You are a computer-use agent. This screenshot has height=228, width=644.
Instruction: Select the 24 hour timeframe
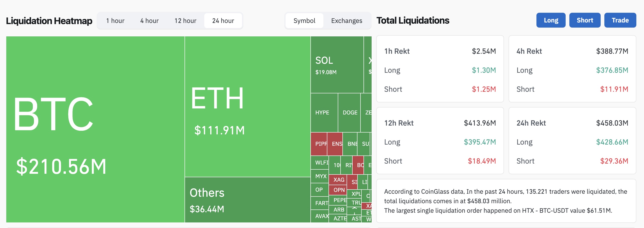pyautogui.click(x=223, y=20)
